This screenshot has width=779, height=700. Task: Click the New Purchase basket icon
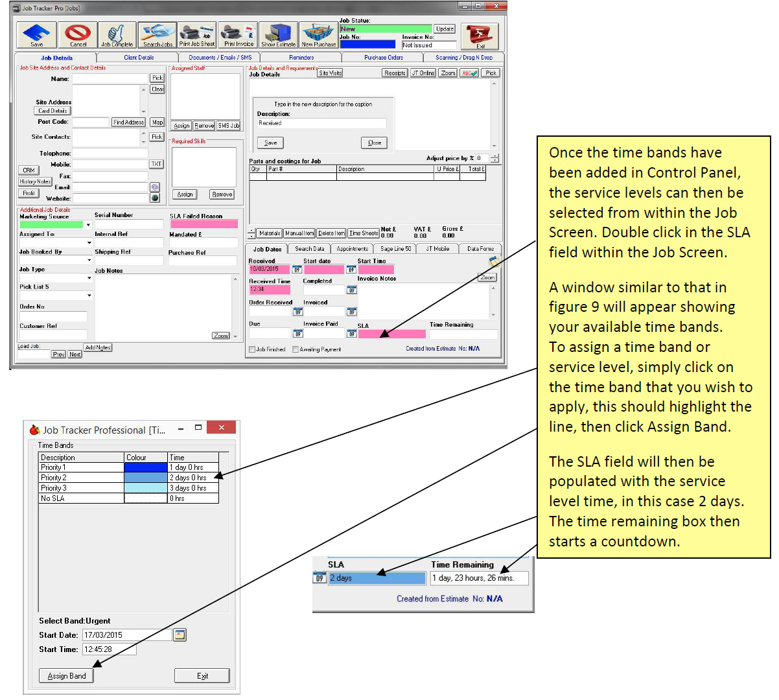pos(318,35)
